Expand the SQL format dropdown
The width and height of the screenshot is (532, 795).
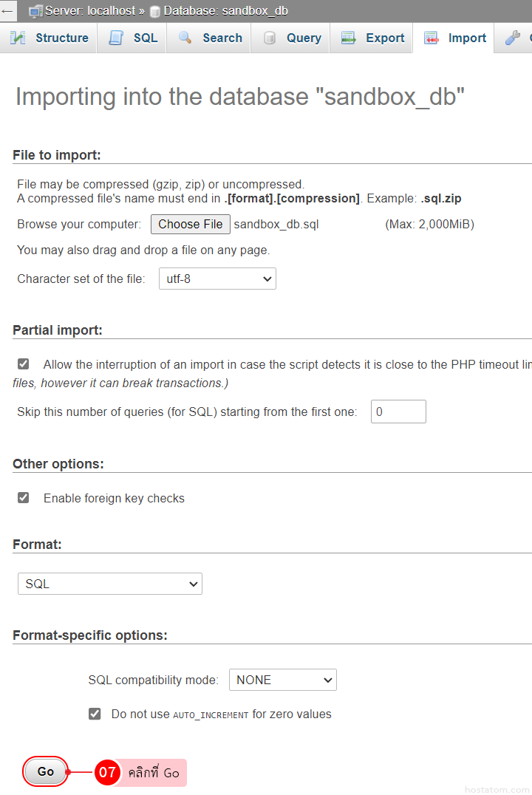(x=110, y=584)
